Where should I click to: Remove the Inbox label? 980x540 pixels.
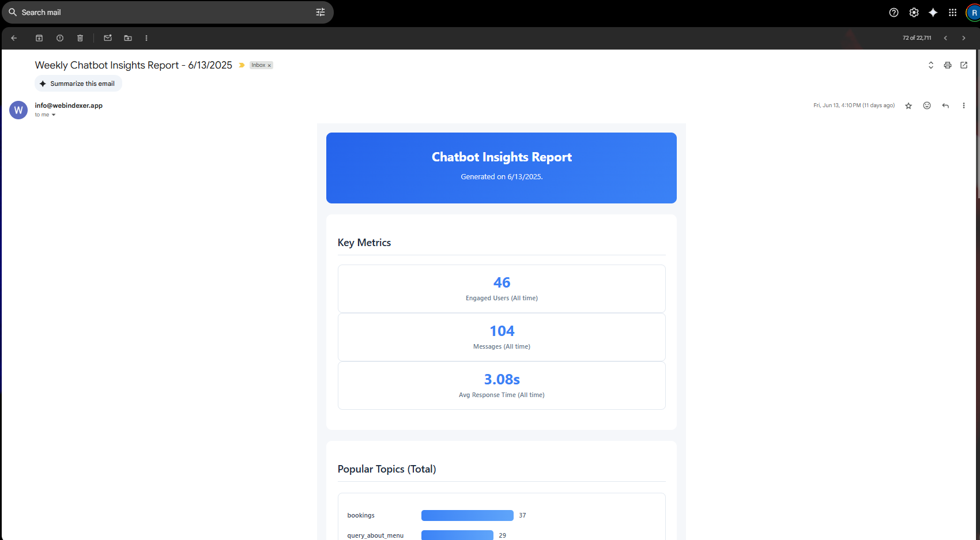269,65
